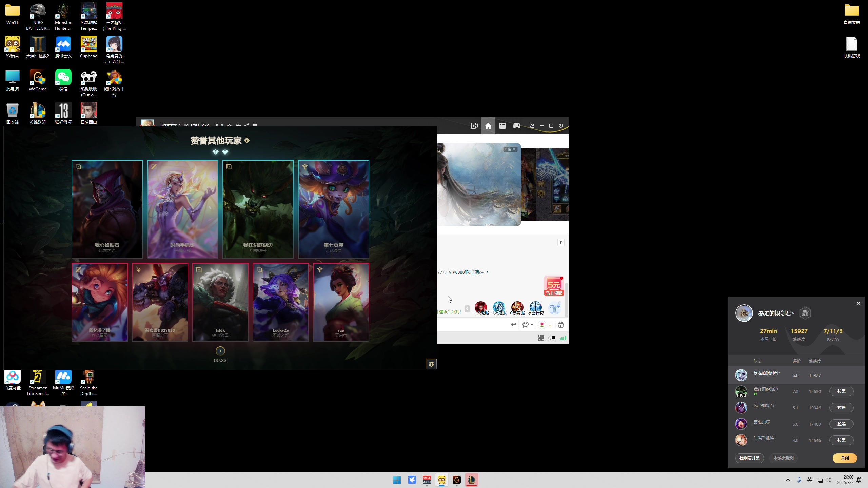Expand the chevron next to flower icon
This screenshot has height=488, width=868.
click(550, 325)
